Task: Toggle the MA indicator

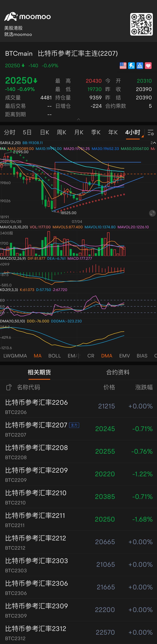Action: (x=38, y=356)
